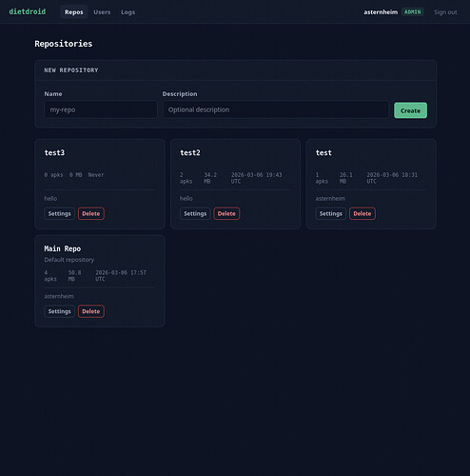This screenshot has height=476, width=470.
Task: Switch to the Repos tab
Action: [74, 12]
